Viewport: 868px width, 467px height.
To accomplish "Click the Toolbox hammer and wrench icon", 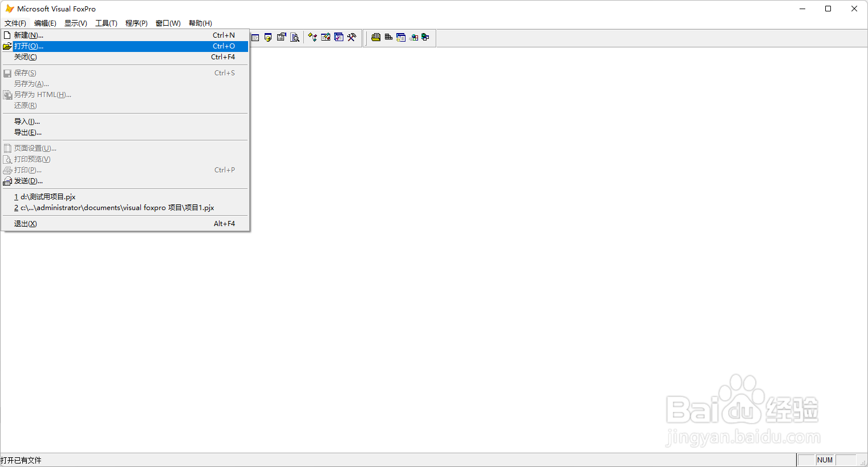I will click(x=352, y=37).
